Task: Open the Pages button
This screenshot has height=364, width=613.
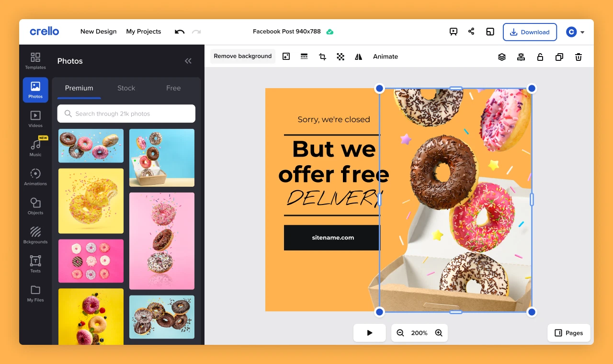Action: click(x=569, y=333)
